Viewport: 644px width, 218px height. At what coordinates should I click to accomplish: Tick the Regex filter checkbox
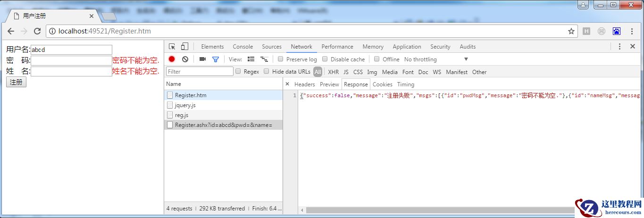tap(238, 71)
